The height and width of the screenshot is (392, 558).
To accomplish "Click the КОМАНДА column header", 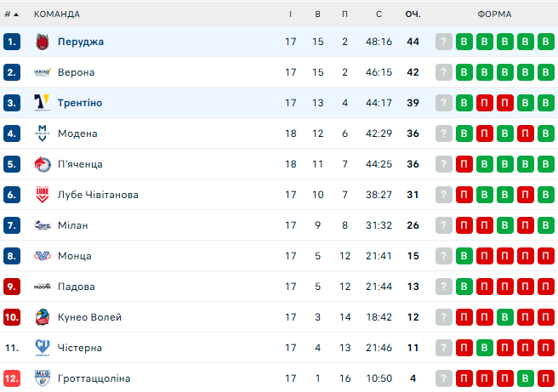I will (57, 14).
